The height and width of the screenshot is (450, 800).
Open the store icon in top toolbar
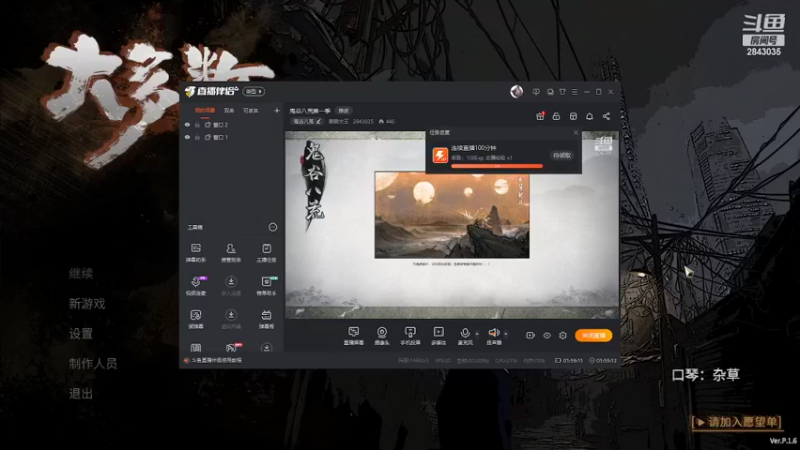tap(573, 116)
